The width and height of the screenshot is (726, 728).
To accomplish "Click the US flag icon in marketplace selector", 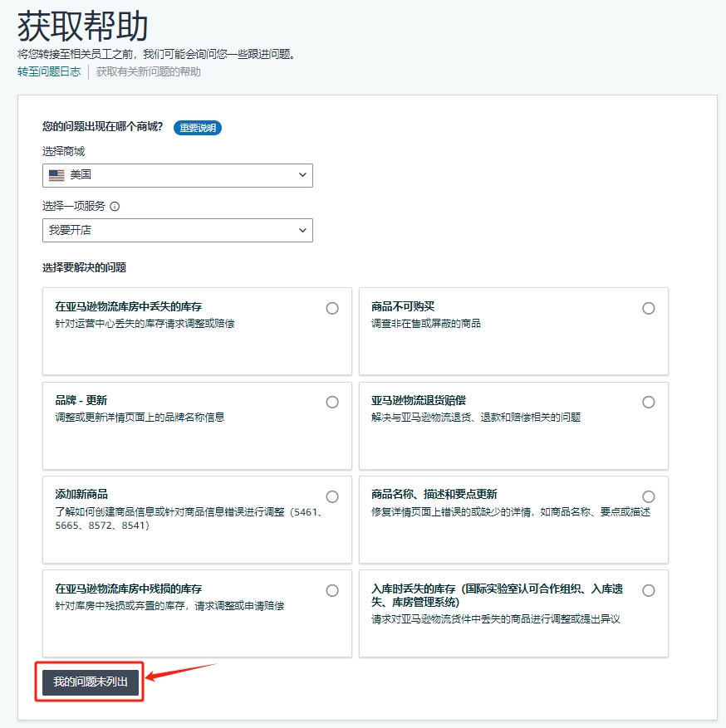I will point(56,175).
